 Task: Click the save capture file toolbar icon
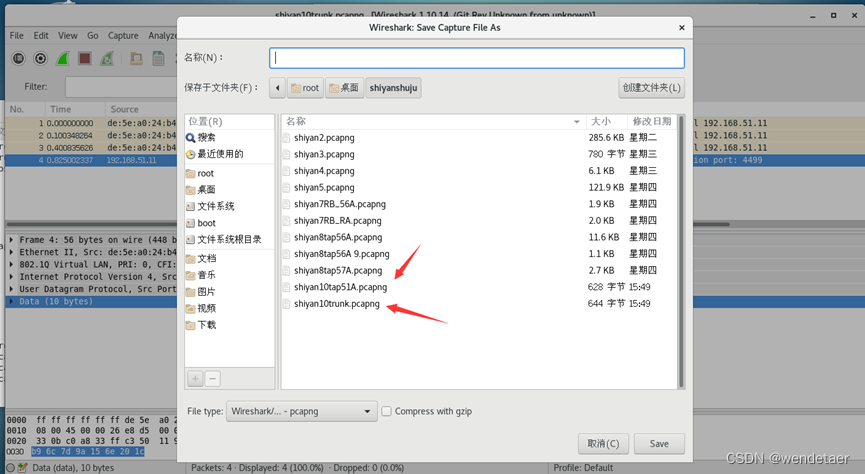pyautogui.click(x=158, y=58)
